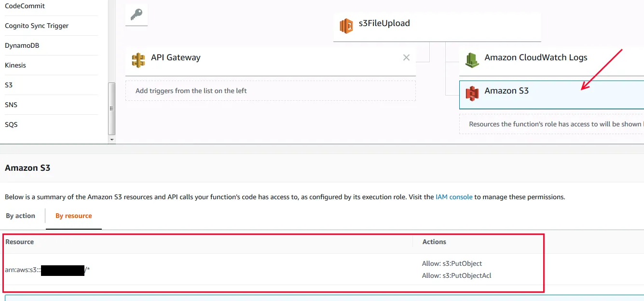This screenshot has height=301, width=644.
Task: Add DynamoDB trigger from the list
Action: 22,45
